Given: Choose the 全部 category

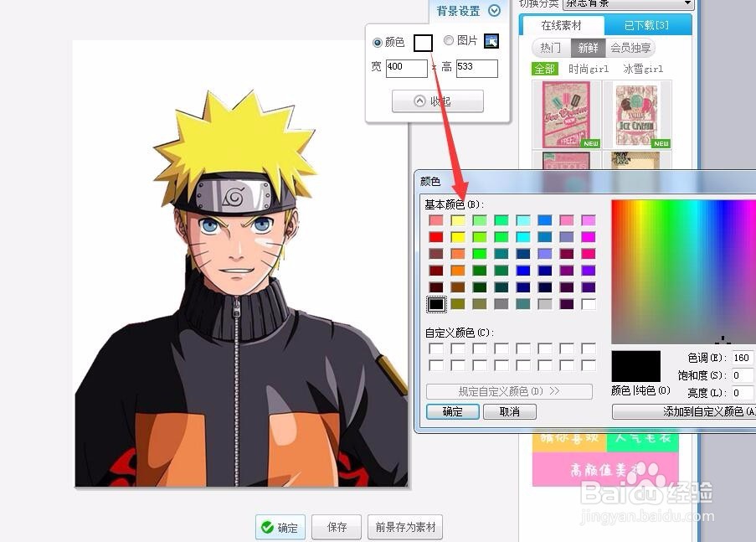Looking at the screenshot, I should coord(545,69).
